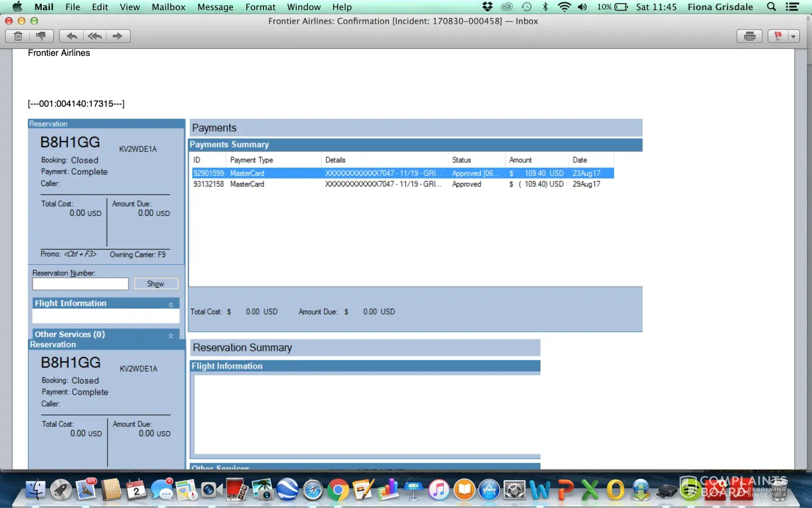Open the flag color dropdown arrow
812x508 pixels.
coord(793,36)
